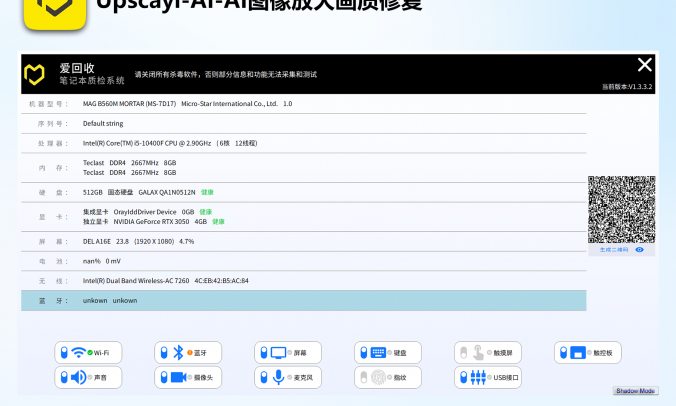Click the video camera icon for 摄像头
This screenshot has width=676, height=406.
tap(178, 377)
